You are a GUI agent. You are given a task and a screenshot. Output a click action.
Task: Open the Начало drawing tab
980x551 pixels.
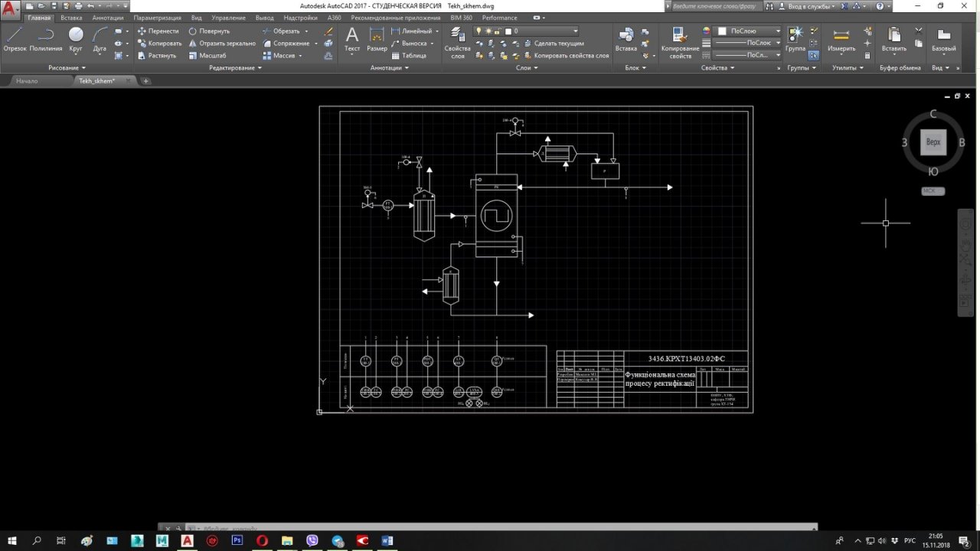coord(27,80)
